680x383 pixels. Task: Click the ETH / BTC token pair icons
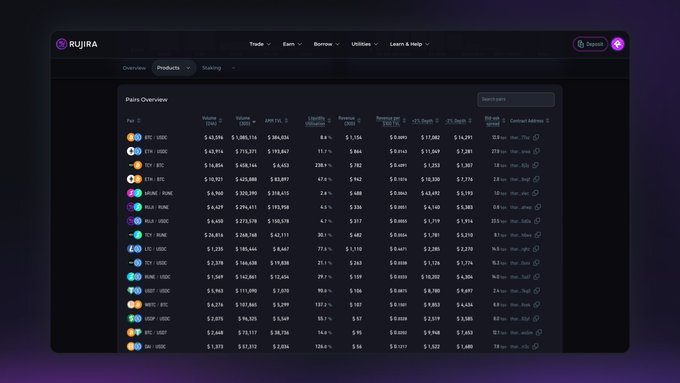134,179
